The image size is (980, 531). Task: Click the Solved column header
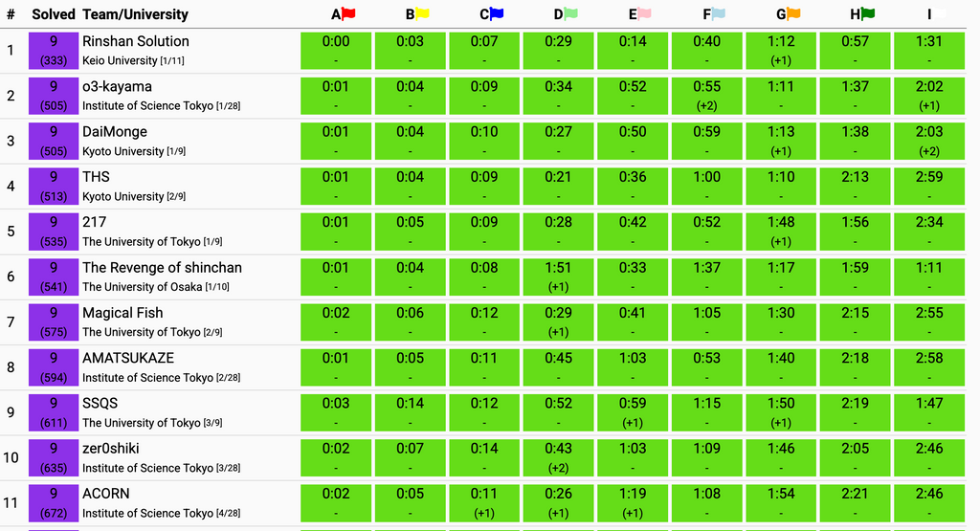coord(53,14)
